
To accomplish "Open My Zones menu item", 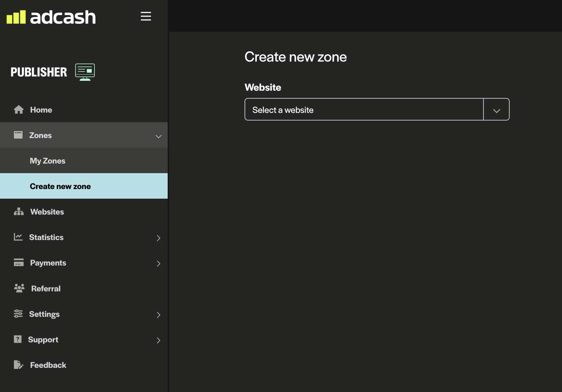I will coord(48,161).
